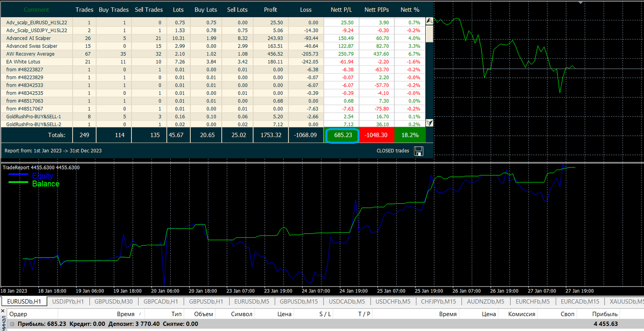Select the EURUSDb,M5 chart tab
The image size is (644, 331).
(x=252, y=301)
